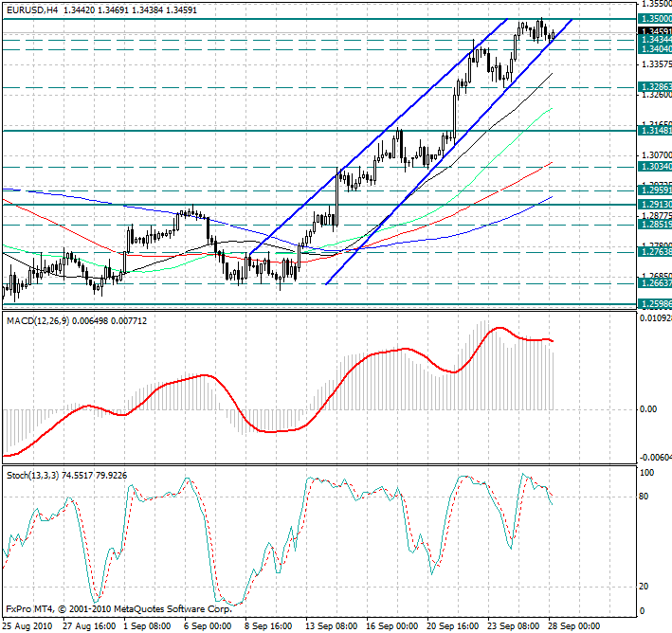Click the 1.33575 price axis value

click(x=656, y=64)
